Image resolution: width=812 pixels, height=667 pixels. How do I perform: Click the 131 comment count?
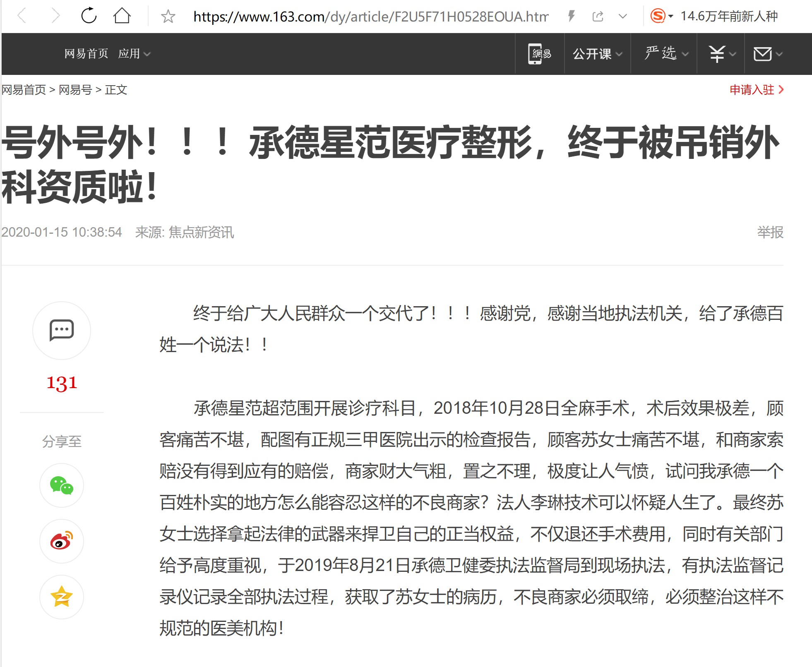(62, 383)
